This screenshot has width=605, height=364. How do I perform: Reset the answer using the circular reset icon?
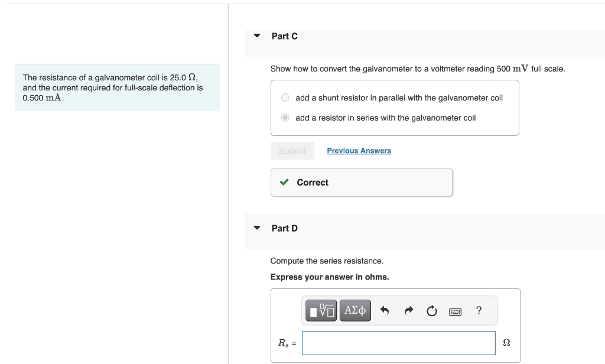431,310
